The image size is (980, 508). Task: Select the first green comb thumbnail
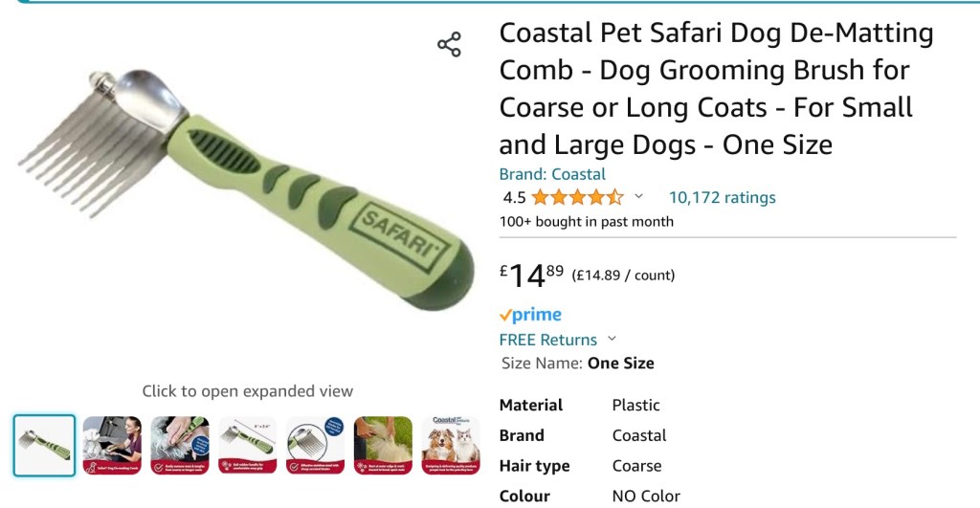click(x=44, y=446)
